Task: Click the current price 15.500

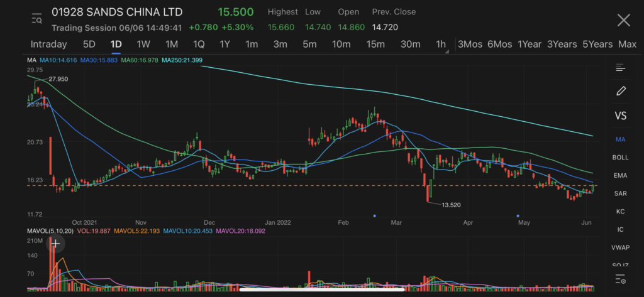Action: (235, 12)
